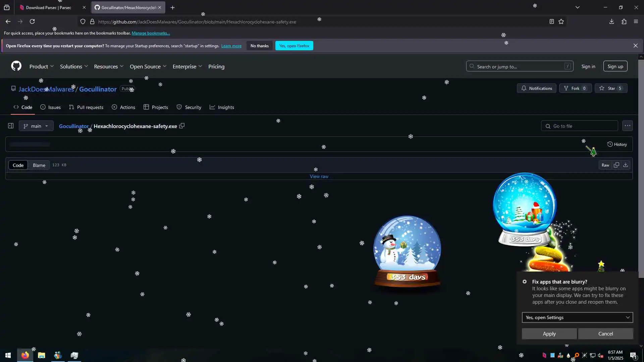Bookmark this page with star icon
The height and width of the screenshot is (362, 644).
click(x=561, y=21)
